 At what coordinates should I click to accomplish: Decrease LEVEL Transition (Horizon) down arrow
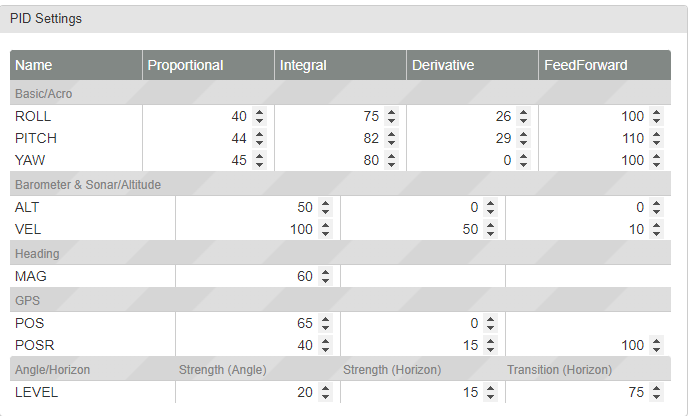pos(656,397)
